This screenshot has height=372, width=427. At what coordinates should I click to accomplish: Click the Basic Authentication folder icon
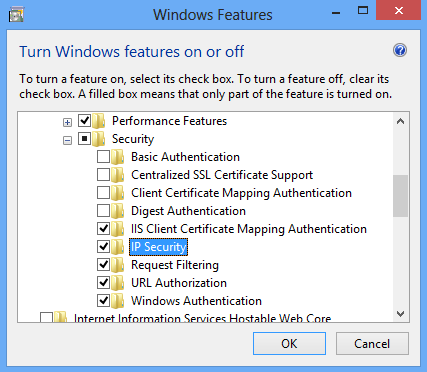pyautogui.click(x=117, y=157)
